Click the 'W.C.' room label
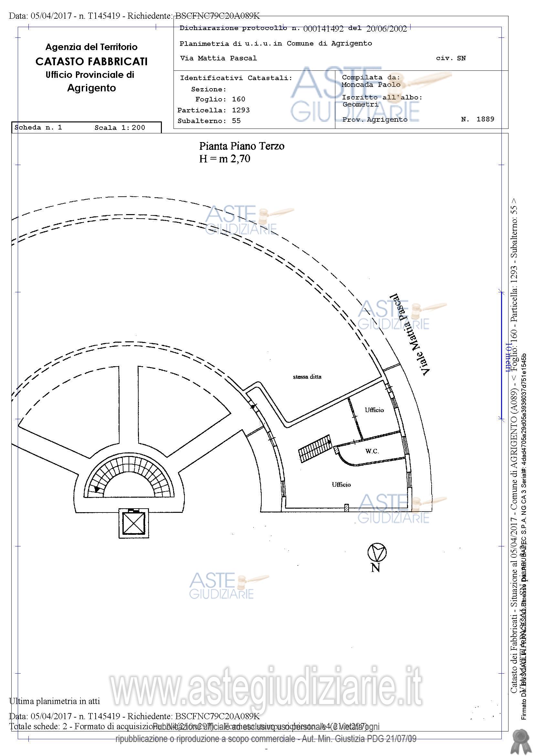This screenshot has height=756, width=535. (x=372, y=451)
